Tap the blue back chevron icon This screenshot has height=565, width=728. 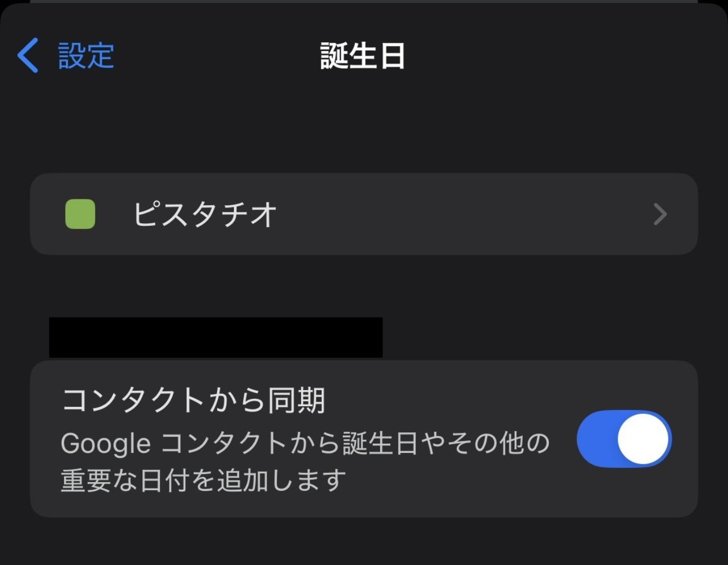point(28,55)
